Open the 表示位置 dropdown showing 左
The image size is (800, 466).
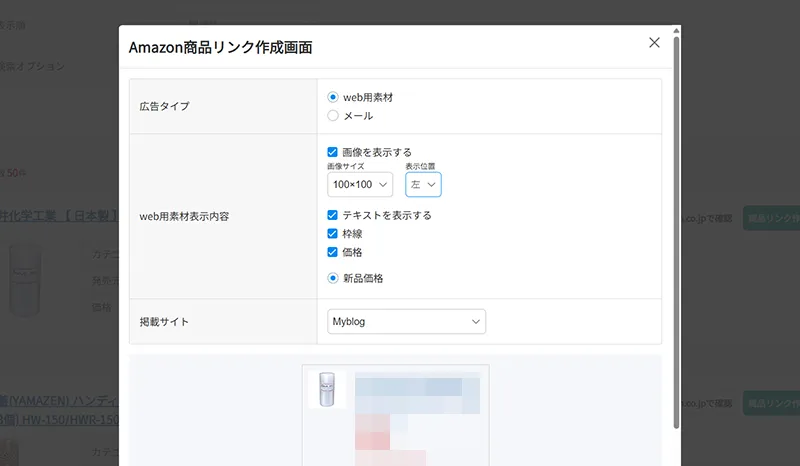point(423,184)
